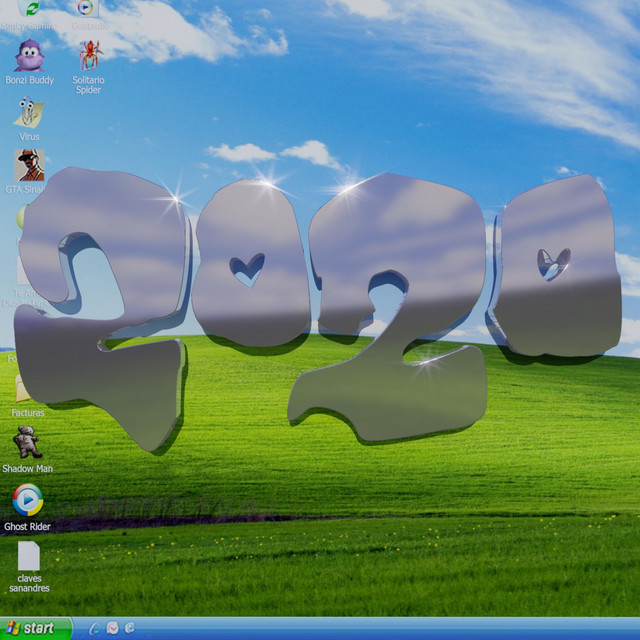Image resolution: width=640 pixels, height=640 pixels.
Task: Launch Internet Explorer from quick launch
Action: tap(129, 628)
